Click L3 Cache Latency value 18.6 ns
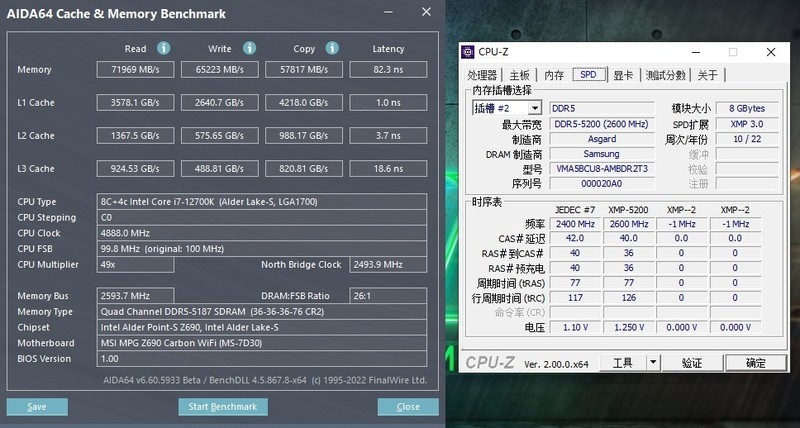Viewport: 800px width, 428px height. pyautogui.click(x=388, y=168)
